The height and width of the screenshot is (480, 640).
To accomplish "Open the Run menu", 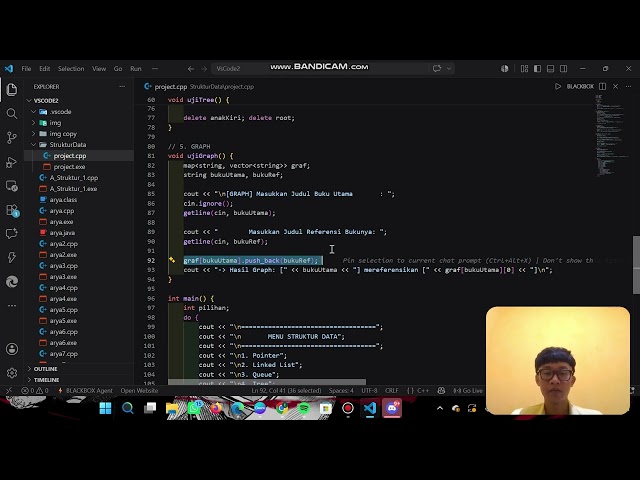I will click(136, 69).
